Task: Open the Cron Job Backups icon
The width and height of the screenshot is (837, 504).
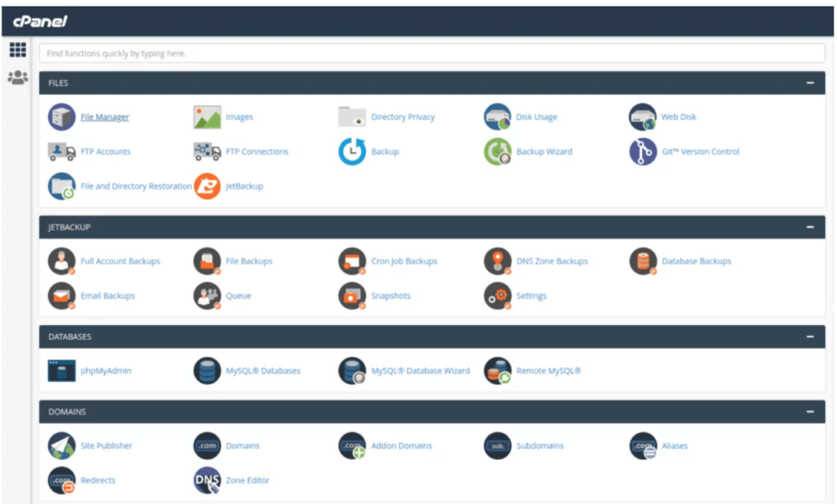Action: pyautogui.click(x=351, y=261)
